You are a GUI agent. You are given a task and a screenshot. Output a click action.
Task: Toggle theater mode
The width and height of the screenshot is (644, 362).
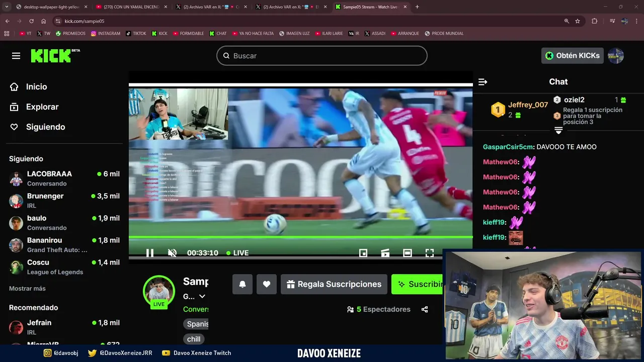[408, 253]
